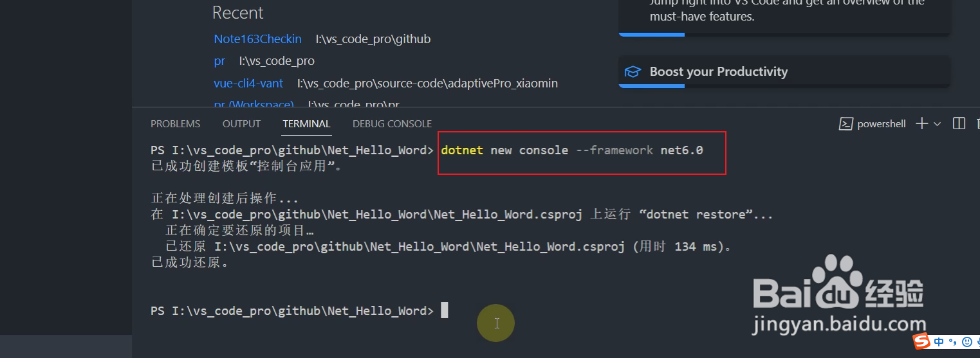Click Boost your Productivity progress bar
The width and height of the screenshot is (980, 358).
click(x=784, y=85)
